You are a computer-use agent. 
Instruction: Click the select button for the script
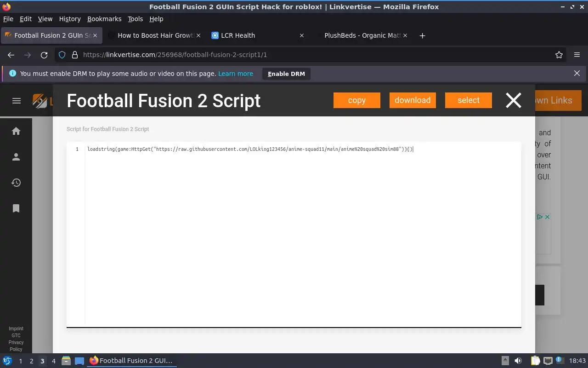469,100
